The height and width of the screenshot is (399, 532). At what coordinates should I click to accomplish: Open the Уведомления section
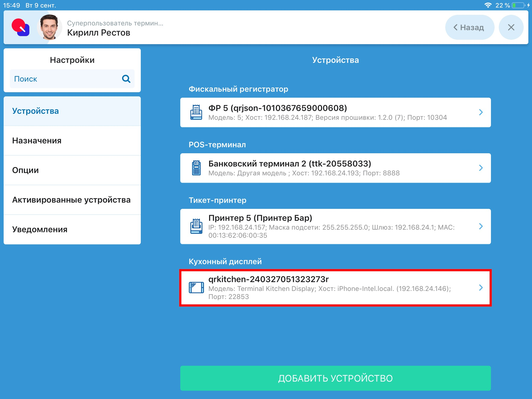[x=39, y=229]
